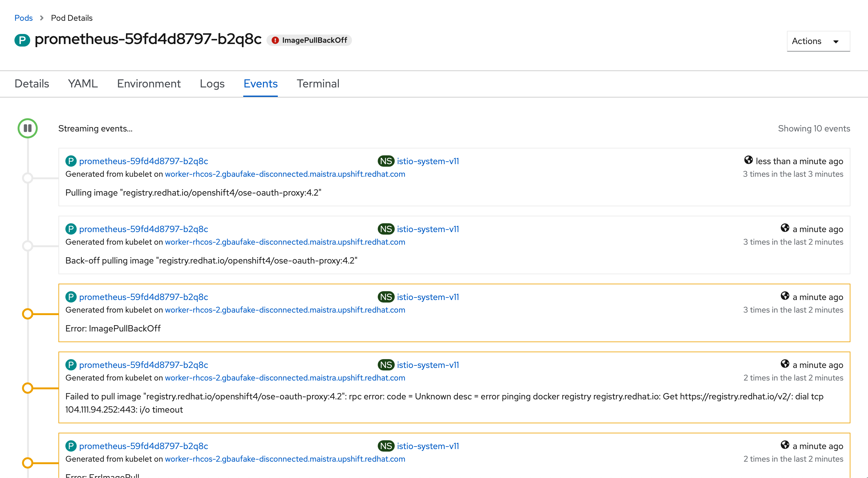The image size is (868, 478).
Task: Pause the event stream
Action: coord(28,128)
